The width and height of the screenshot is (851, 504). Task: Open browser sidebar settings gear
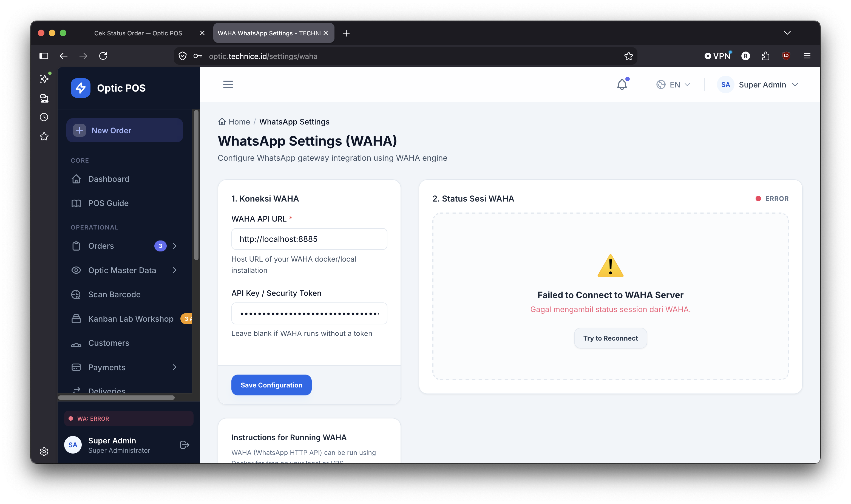(x=44, y=451)
